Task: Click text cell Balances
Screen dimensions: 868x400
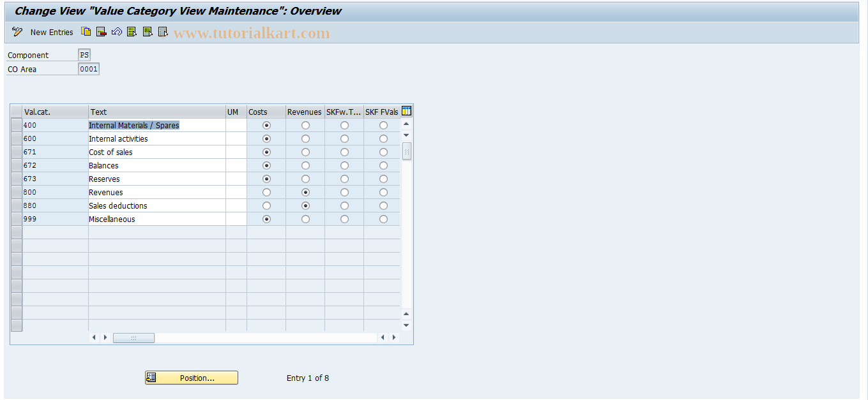Action: pyautogui.click(x=157, y=165)
